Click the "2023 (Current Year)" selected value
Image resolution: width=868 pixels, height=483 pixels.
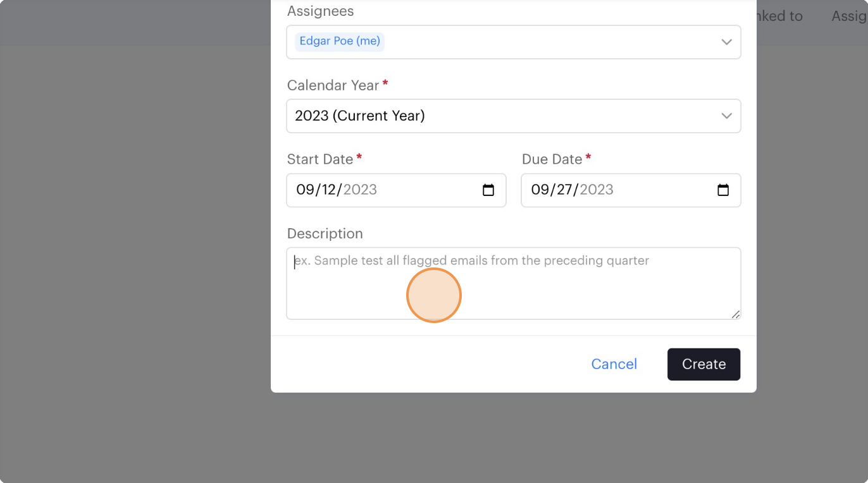[359, 116]
